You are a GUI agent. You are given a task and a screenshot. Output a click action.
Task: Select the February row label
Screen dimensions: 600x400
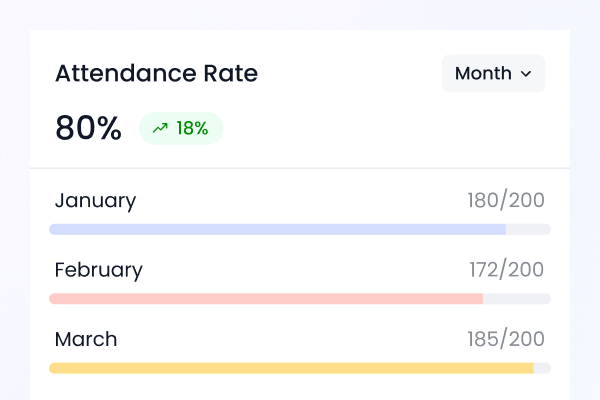(x=98, y=270)
